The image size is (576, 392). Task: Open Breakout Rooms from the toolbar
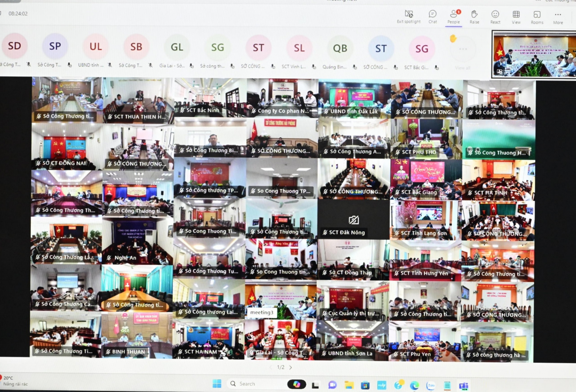tap(537, 17)
